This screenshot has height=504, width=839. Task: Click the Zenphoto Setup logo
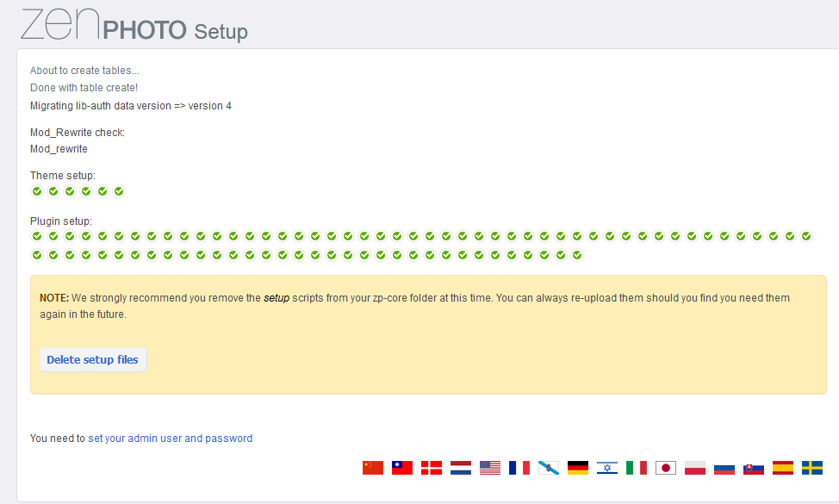coord(134,25)
